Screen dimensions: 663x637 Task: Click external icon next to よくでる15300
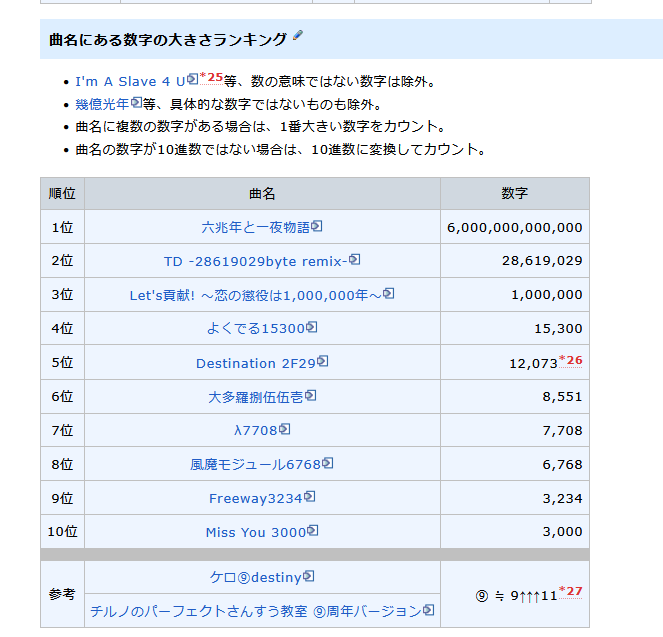click(312, 327)
